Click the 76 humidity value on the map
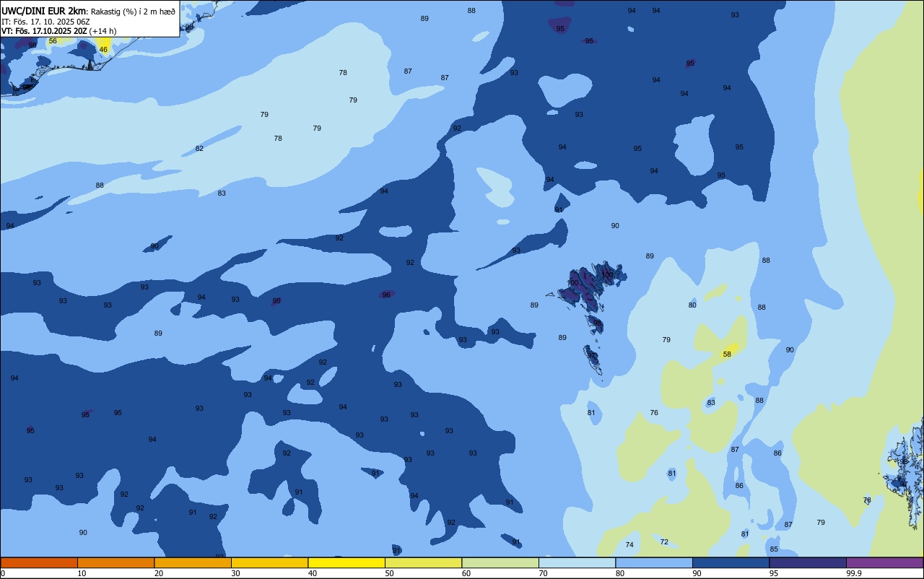 [x=654, y=413]
